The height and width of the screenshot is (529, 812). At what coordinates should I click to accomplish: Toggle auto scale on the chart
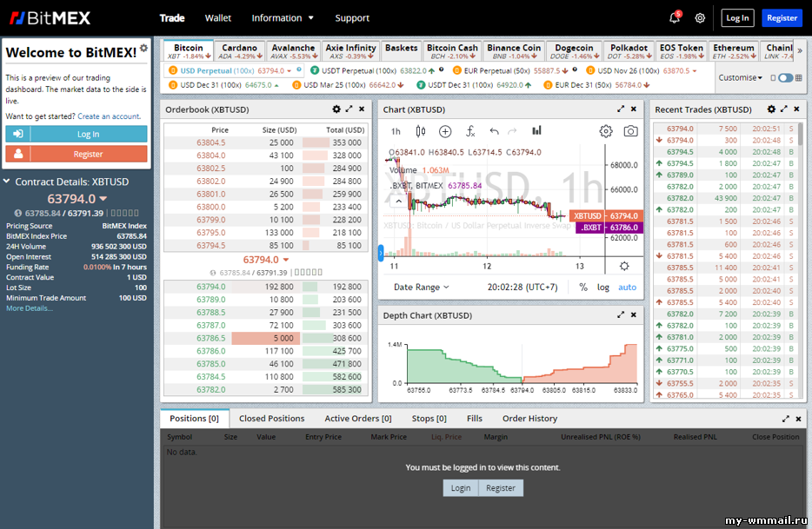pyautogui.click(x=627, y=288)
